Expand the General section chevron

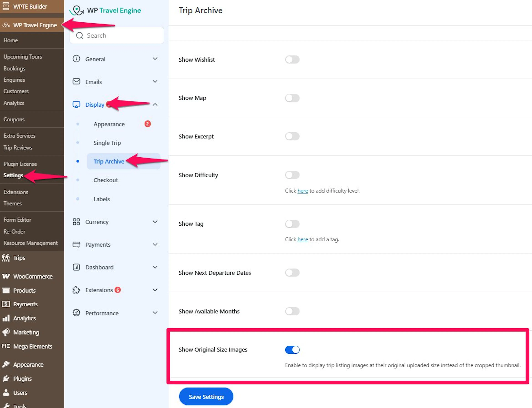(x=155, y=59)
